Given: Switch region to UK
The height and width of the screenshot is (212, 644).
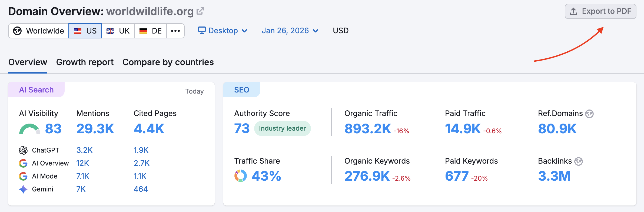Looking at the screenshot, I should [118, 31].
